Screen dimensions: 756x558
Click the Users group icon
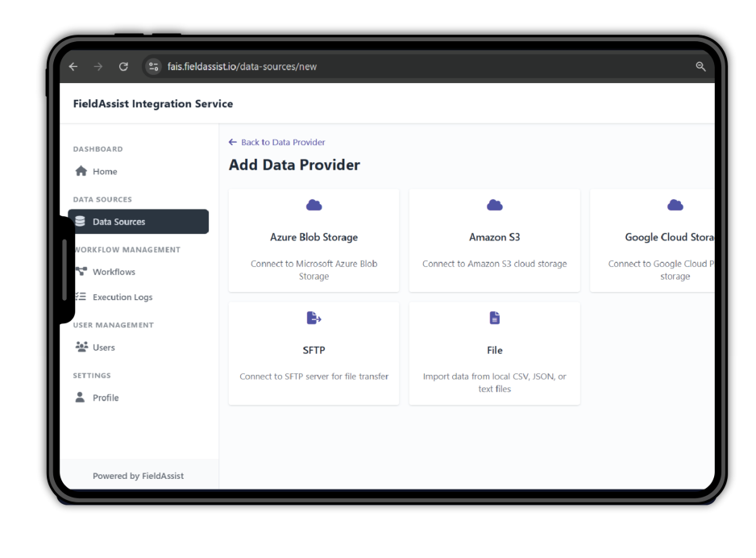(x=81, y=347)
